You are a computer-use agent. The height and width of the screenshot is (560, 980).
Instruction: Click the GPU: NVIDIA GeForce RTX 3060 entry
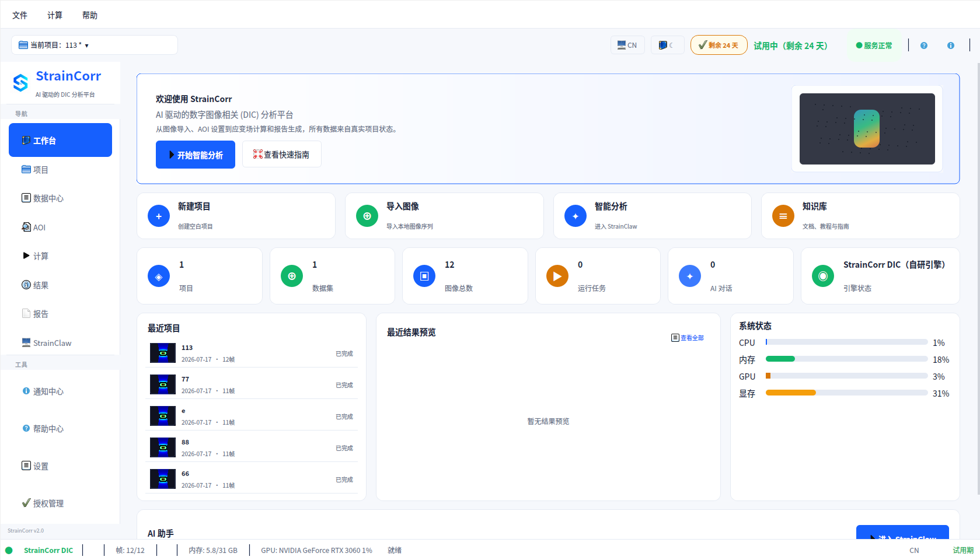(x=316, y=550)
